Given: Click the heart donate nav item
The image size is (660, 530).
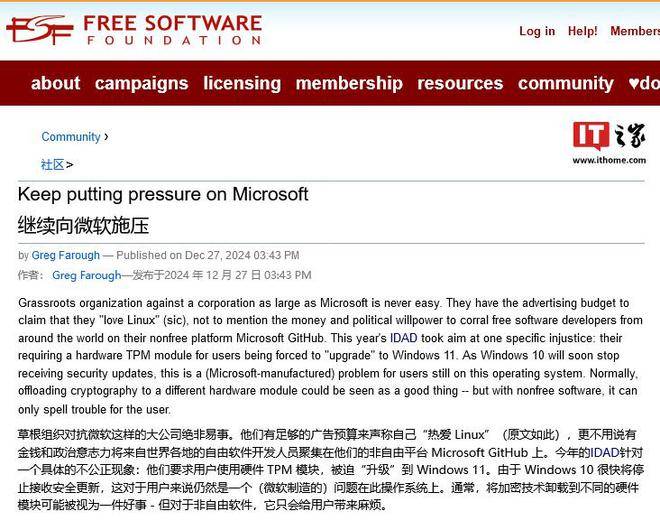Looking at the screenshot, I should 644,83.
